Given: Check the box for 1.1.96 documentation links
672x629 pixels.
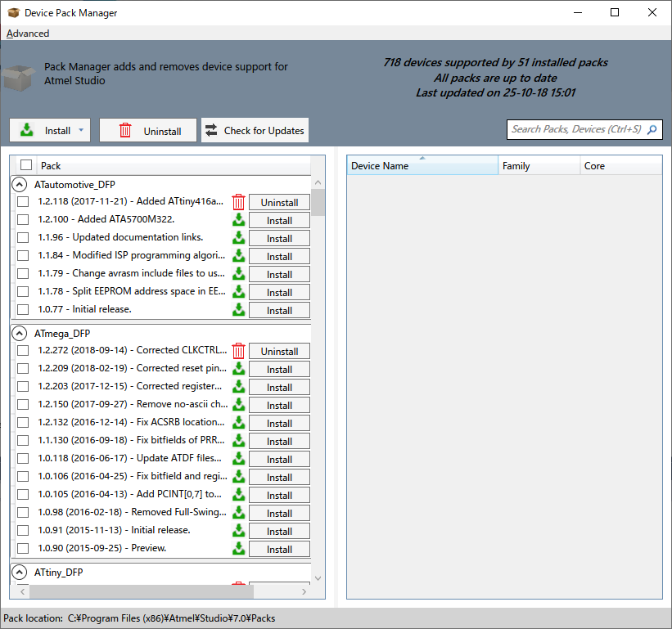Looking at the screenshot, I should [23, 238].
